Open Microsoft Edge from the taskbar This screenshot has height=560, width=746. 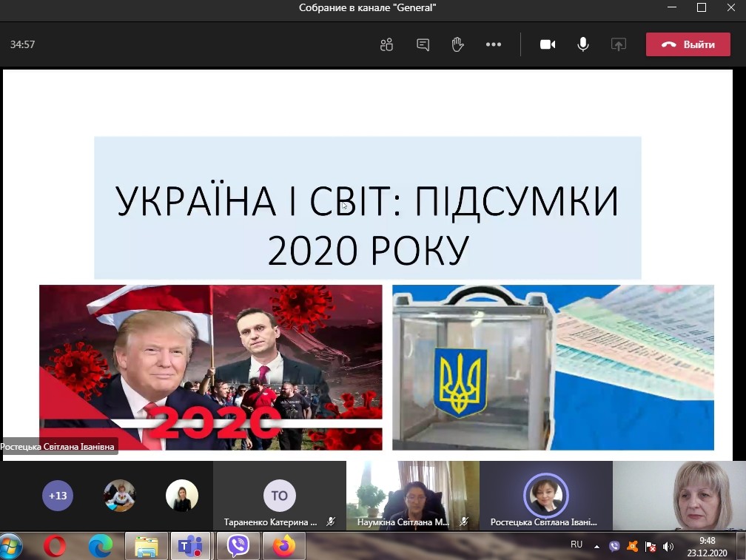[101, 546]
